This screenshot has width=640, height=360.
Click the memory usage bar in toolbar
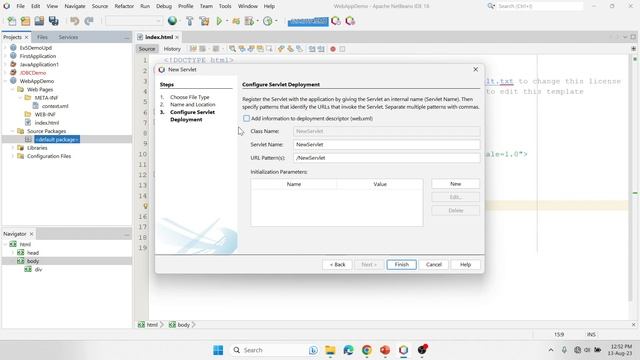click(x=308, y=22)
